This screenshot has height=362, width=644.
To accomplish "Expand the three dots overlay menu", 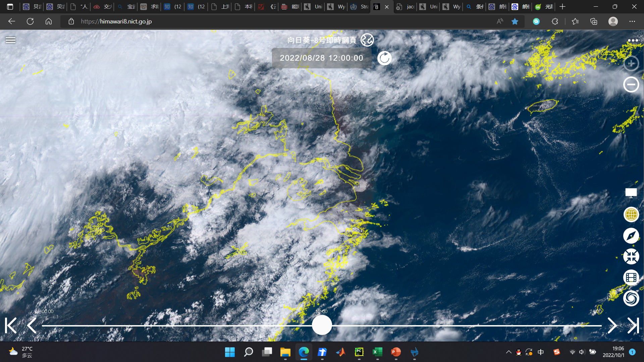I will point(633,41).
